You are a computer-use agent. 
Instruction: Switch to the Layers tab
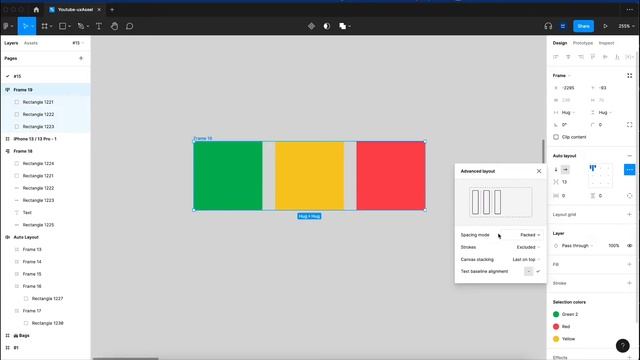point(11,43)
